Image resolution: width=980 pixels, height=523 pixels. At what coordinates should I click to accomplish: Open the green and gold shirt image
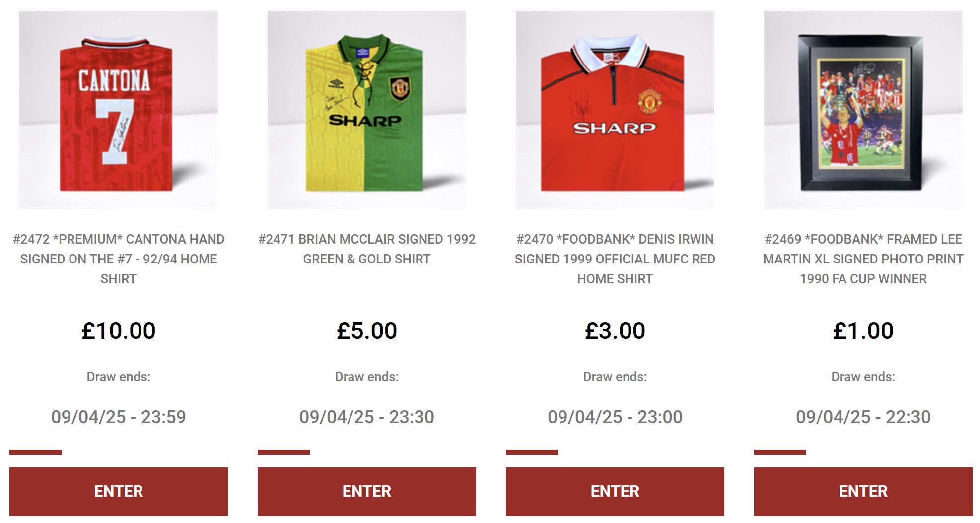pos(367,110)
